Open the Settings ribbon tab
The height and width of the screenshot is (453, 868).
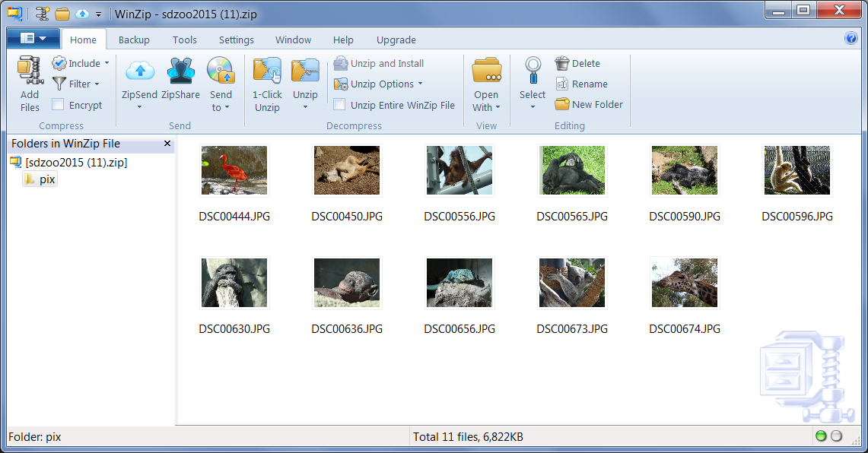[x=236, y=40]
